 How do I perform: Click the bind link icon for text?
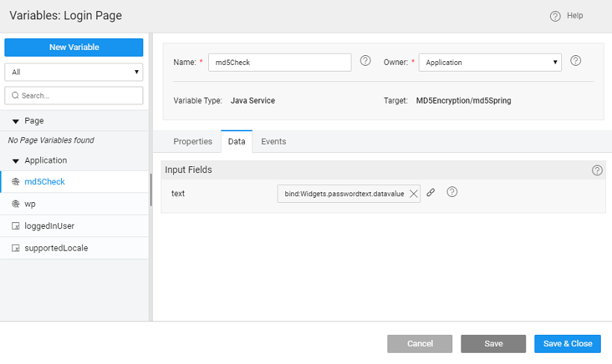pyautogui.click(x=431, y=192)
